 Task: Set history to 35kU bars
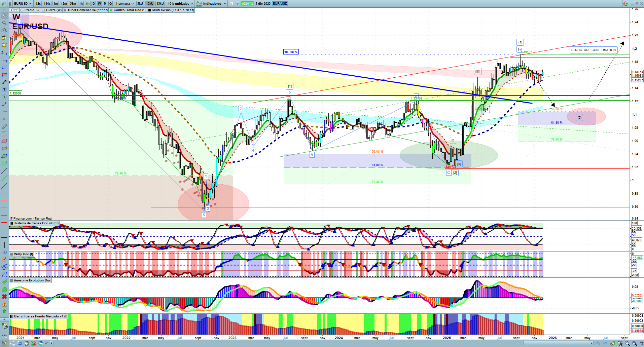click(160, 4)
